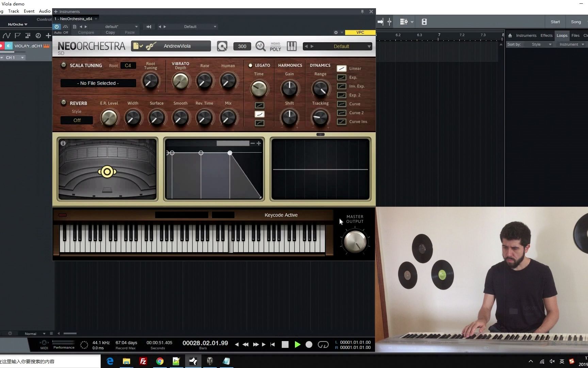Image resolution: width=588 pixels, height=368 pixels.
Task: Click the Root Tuning knob
Action: (150, 81)
